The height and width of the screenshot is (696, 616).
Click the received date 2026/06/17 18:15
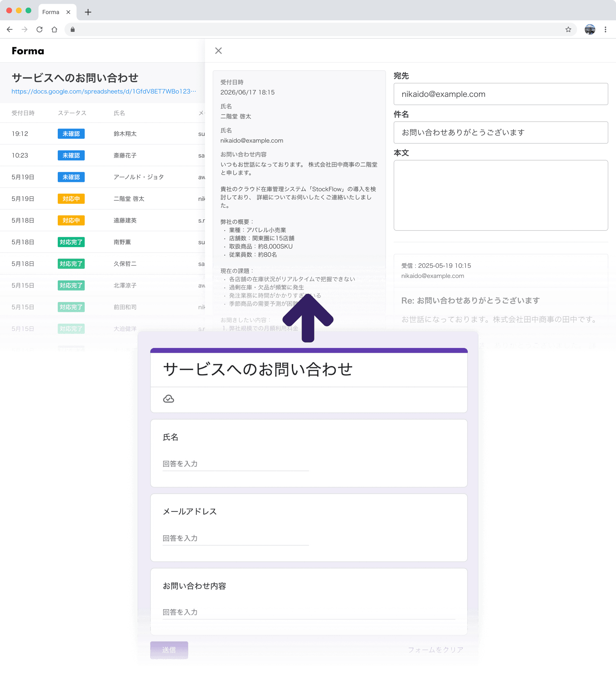coord(247,92)
